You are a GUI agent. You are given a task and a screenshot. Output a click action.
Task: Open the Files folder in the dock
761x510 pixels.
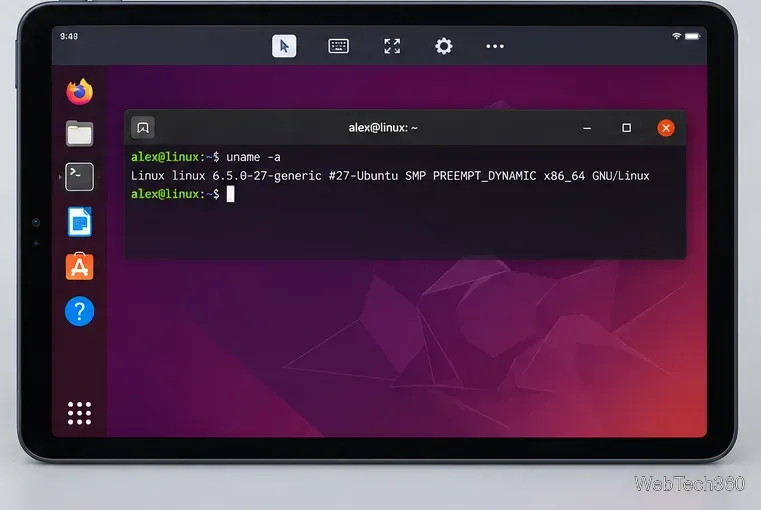pyautogui.click(x=80, y=133)
